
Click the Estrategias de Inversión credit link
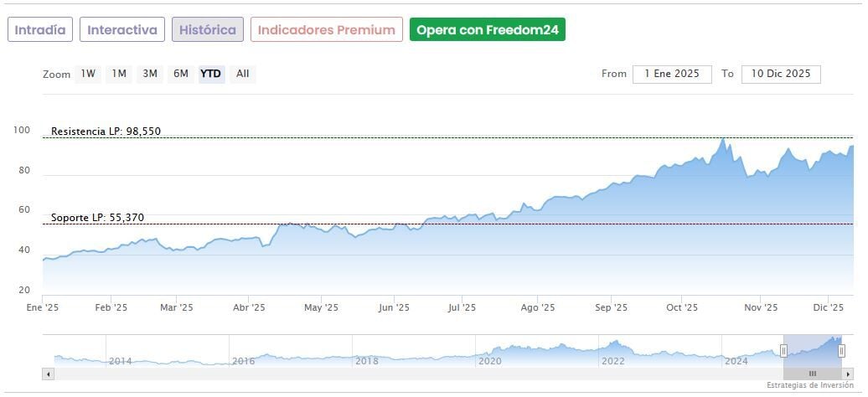pyautogui.click(x=809, y=385)
